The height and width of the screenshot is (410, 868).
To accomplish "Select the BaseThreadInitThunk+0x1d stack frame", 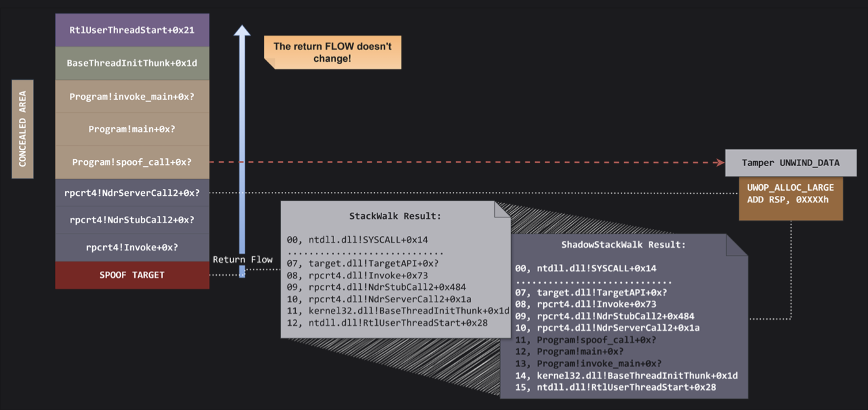I will [x=132, y=64].
